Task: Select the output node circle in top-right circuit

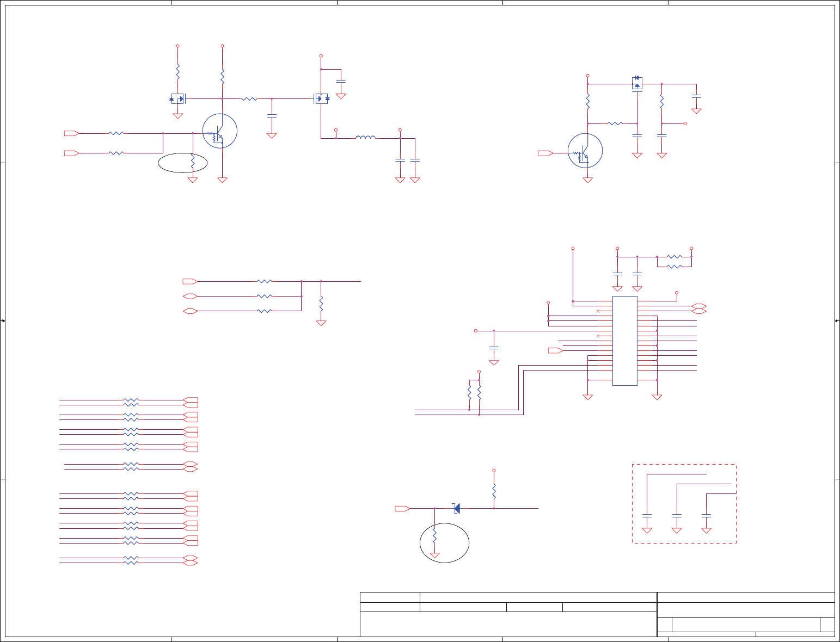Action: coord(685,124)
